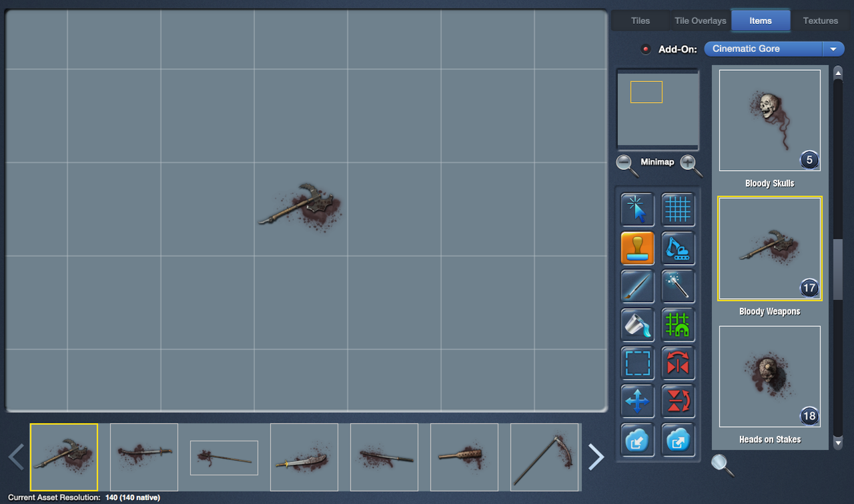Select the bloody sheathed sword asset thumbnail

[144, 457]
